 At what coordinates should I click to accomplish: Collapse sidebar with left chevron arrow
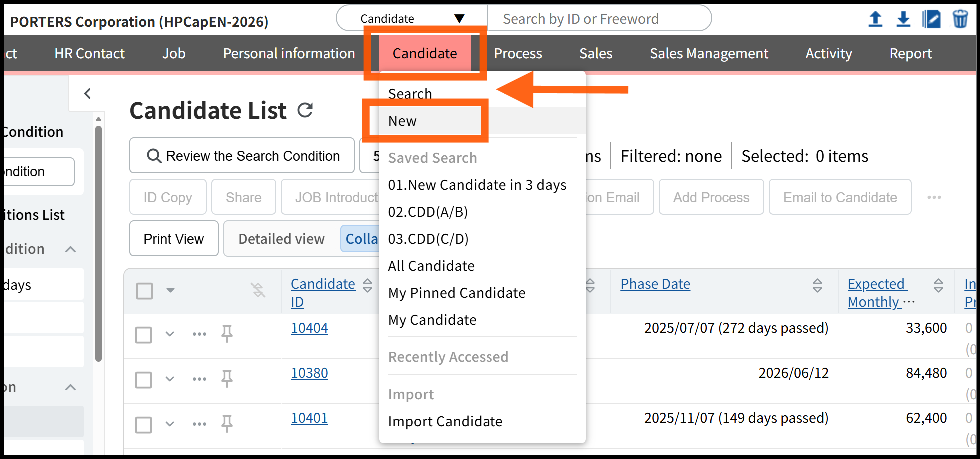(x=88, y=93)
